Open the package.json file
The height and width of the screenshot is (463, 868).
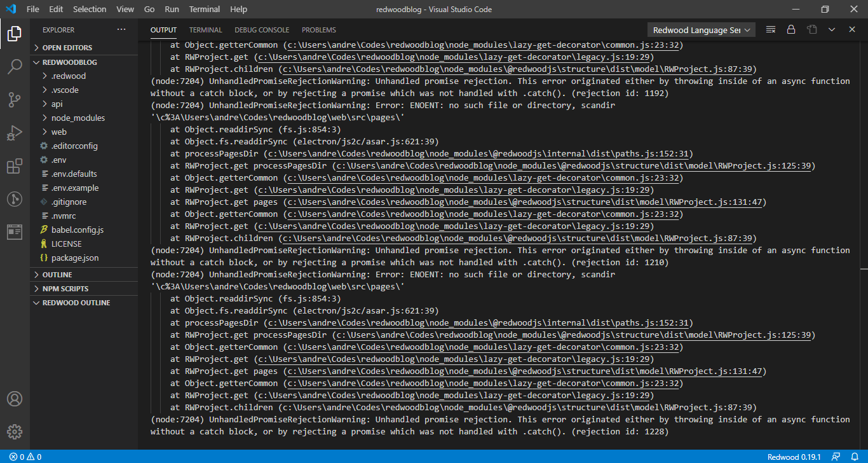[84, 258]
